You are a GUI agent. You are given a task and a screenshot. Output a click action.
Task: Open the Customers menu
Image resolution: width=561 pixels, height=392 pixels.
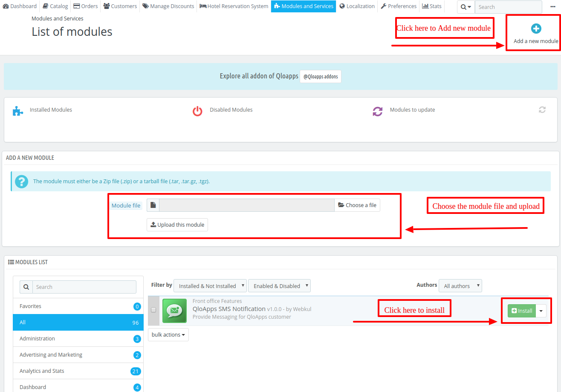pos(120,6)
